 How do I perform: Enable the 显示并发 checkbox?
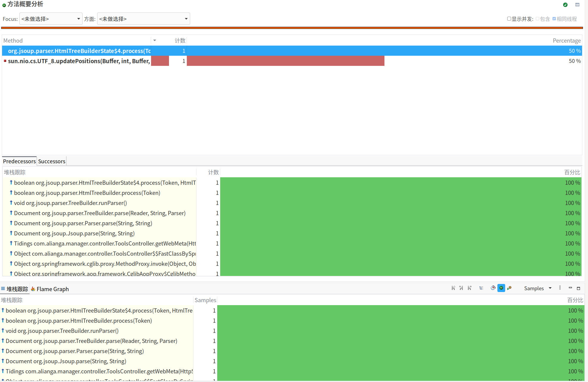point(509,19)
